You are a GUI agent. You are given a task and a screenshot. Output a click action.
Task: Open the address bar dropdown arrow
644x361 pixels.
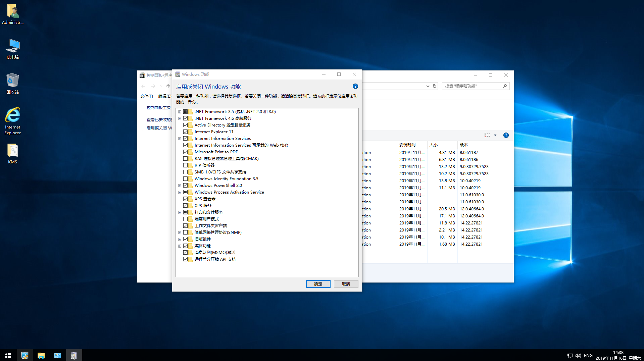tap(428, 86)
